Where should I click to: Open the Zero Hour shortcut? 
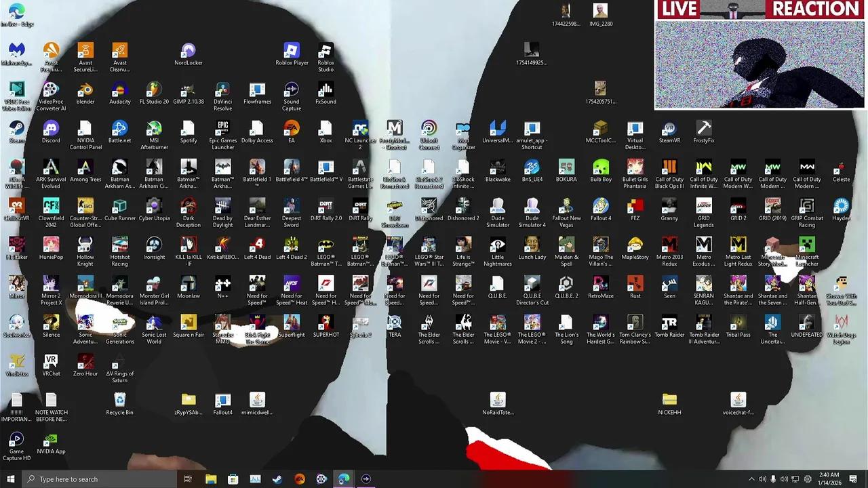pos(85,365)
